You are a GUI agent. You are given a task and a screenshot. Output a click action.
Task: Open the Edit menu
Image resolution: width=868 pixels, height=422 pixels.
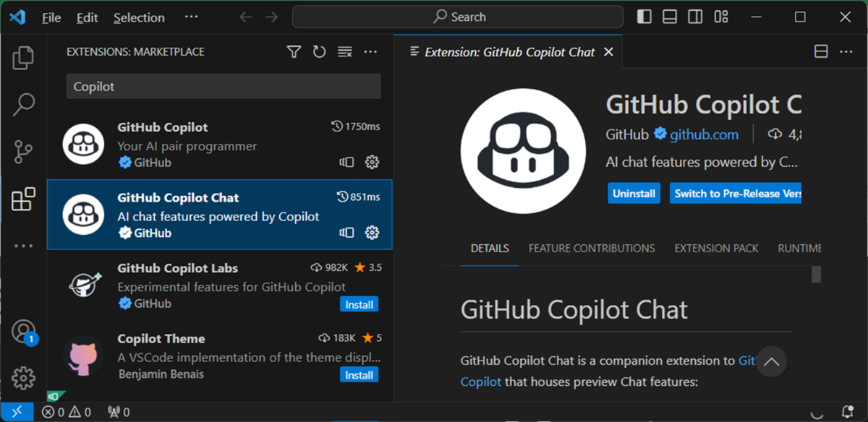88,17
